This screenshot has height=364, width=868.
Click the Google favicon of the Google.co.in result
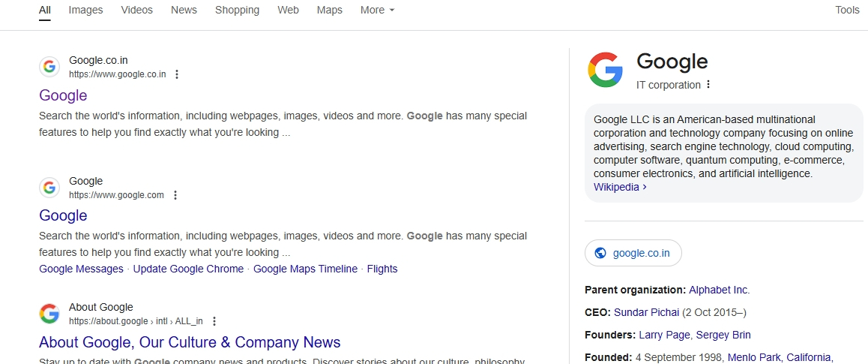49,67
